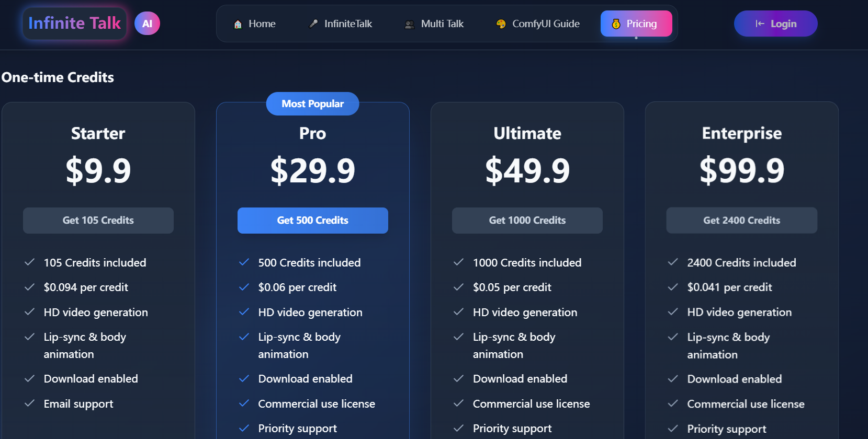Click checkmark next to 500 Credits included

(244, 262)
